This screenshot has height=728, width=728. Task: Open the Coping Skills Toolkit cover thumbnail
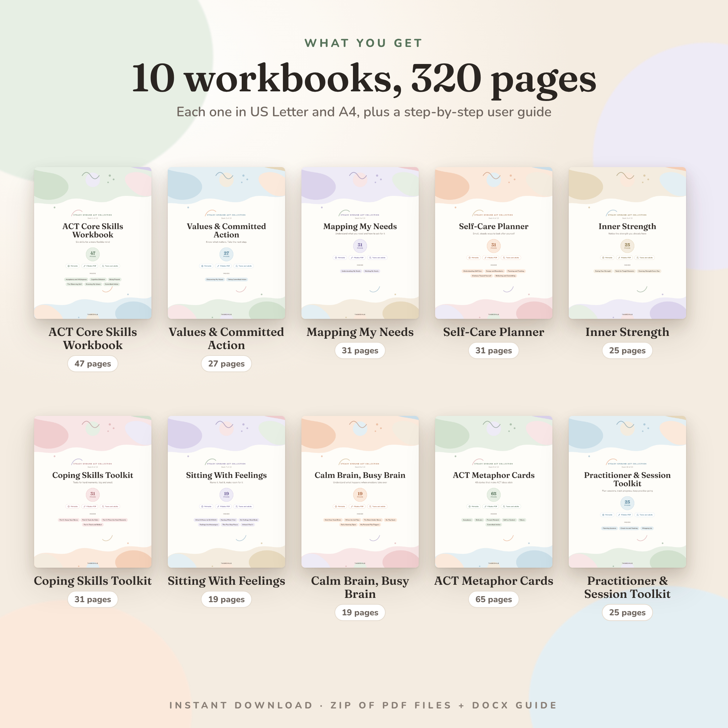point(93,492)
